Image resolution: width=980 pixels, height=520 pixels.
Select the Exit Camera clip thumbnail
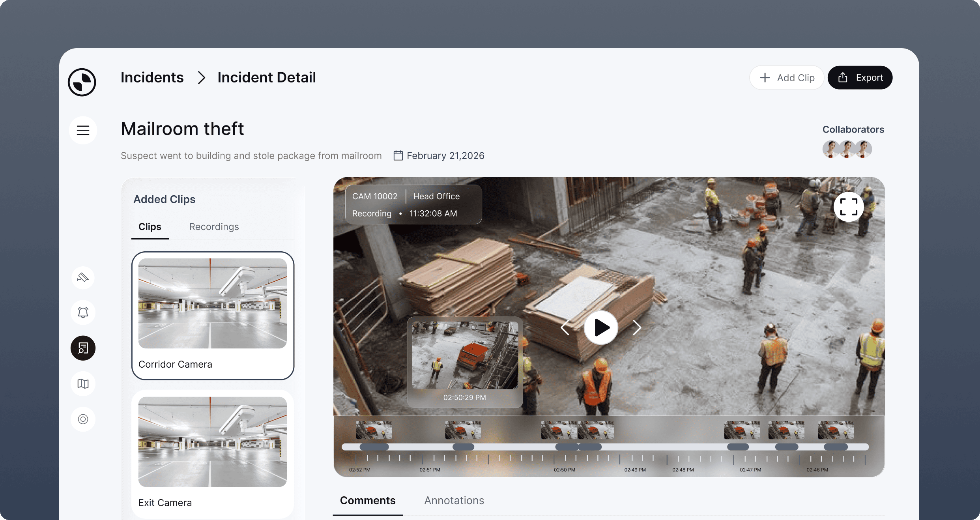pos(212,441)
